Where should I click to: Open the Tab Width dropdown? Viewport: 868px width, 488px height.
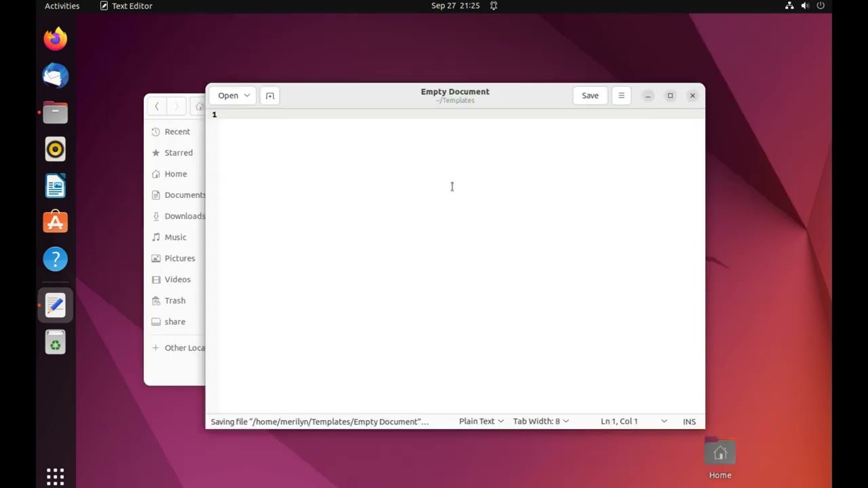click(x=540, y=422)
